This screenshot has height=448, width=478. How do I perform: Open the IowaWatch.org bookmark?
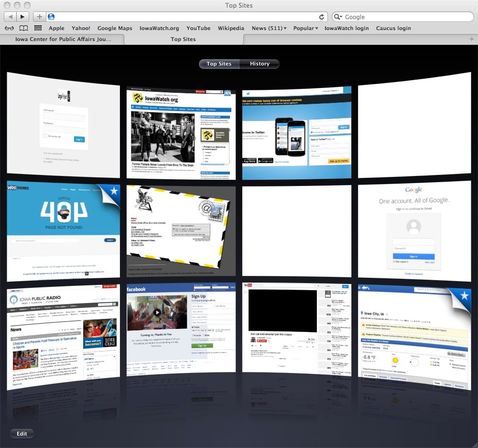(x=159, y=28)
